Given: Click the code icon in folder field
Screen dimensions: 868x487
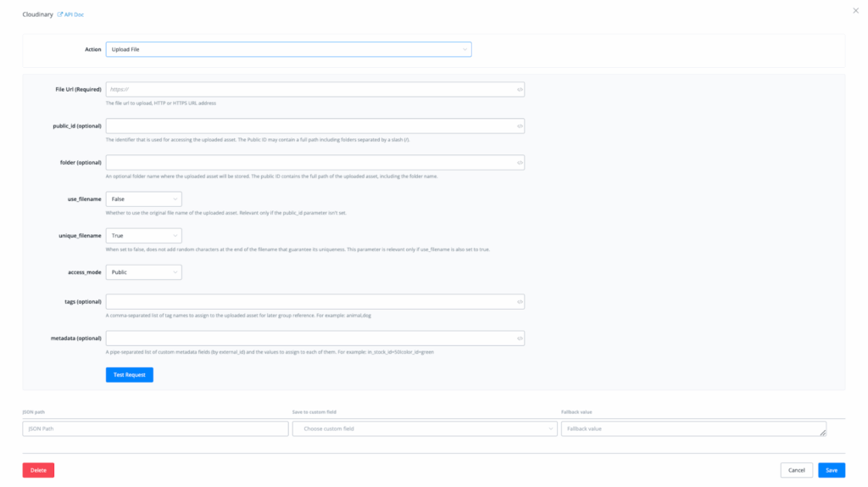Looking at the screenshot, I should tap(520, 162).
